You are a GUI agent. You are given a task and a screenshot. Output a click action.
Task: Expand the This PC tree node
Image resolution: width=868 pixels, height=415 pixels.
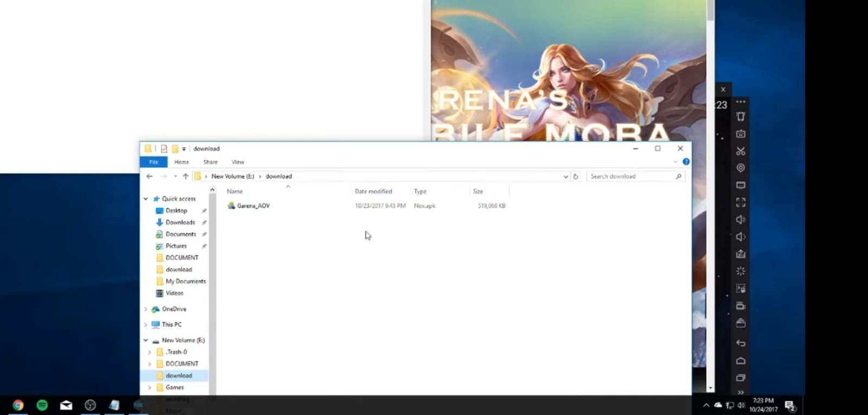[145, 325]
